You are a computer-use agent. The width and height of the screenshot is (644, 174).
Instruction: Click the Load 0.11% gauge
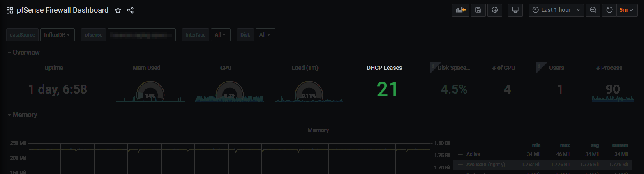(x=309, y=92)
